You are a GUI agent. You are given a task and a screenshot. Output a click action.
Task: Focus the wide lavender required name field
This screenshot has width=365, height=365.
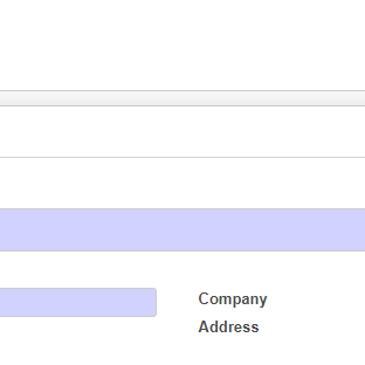point(182,230)
